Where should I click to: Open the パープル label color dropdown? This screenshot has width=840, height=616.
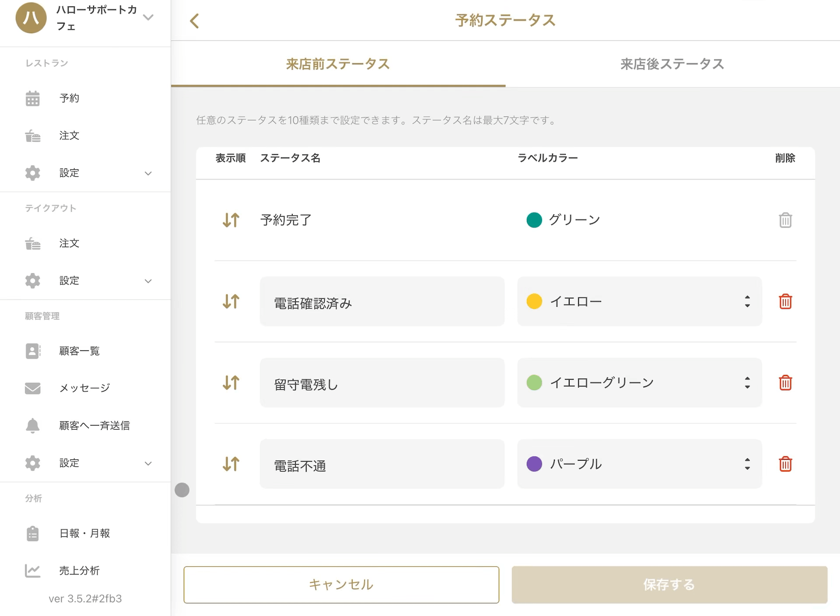point(639,464)
